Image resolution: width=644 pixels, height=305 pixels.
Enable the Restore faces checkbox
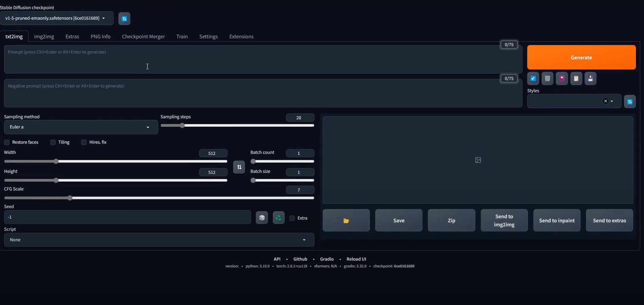[x=7, y=142]
